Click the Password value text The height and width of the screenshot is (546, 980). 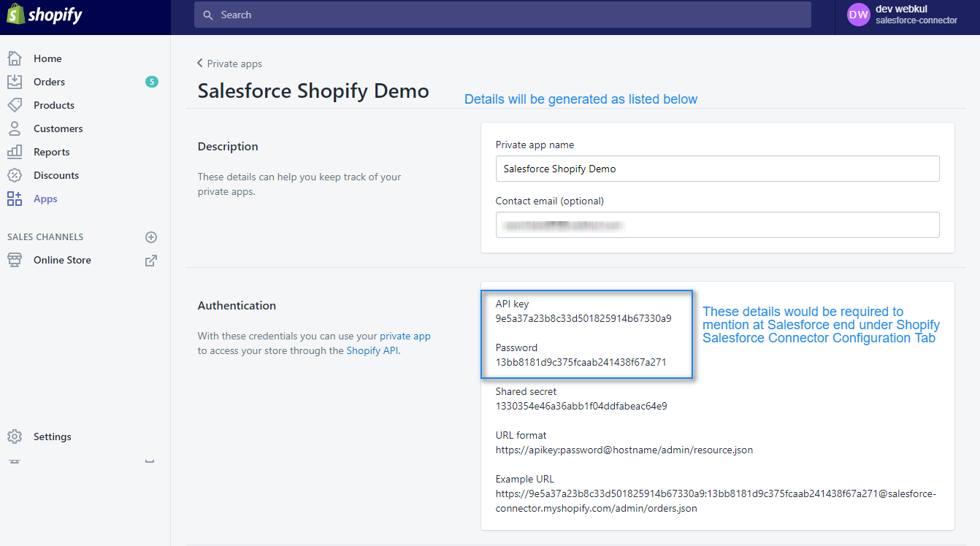581,362
